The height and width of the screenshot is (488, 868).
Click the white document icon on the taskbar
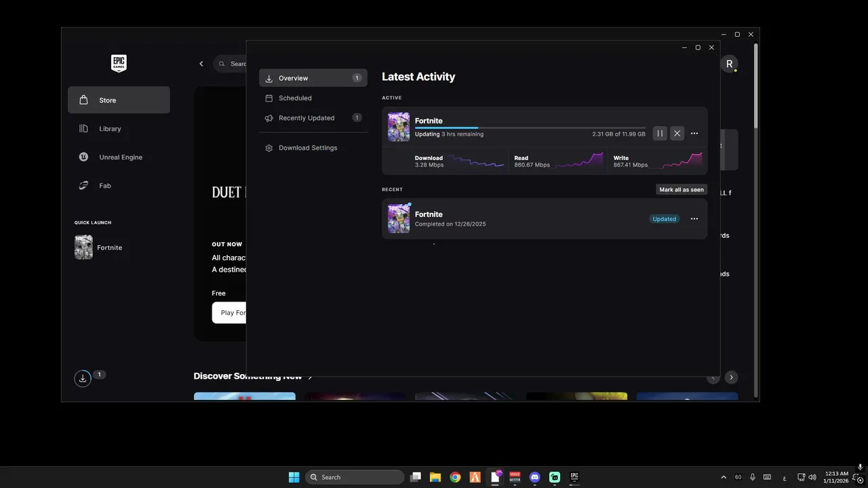pos(495,477)
